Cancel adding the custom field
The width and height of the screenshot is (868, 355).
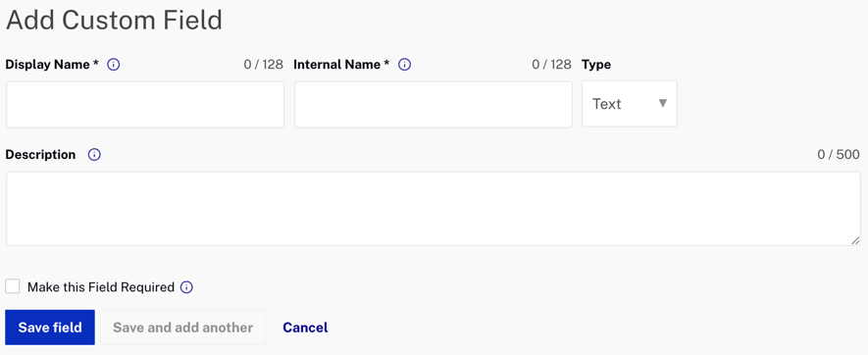coord(305,328)
